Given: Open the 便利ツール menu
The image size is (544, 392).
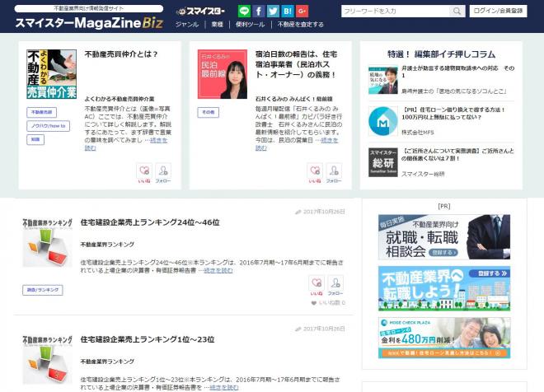Looking at the screenshot, I should (x=250, y=25).
